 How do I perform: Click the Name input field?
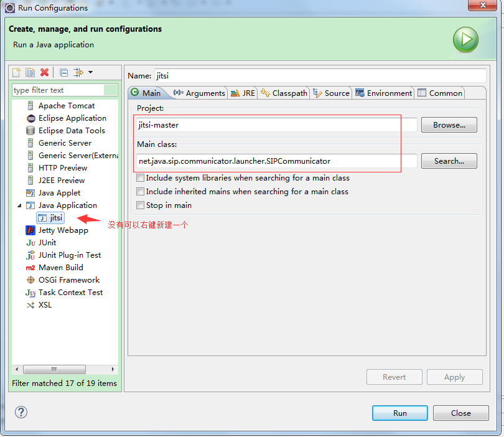click(x=320, y=76)
